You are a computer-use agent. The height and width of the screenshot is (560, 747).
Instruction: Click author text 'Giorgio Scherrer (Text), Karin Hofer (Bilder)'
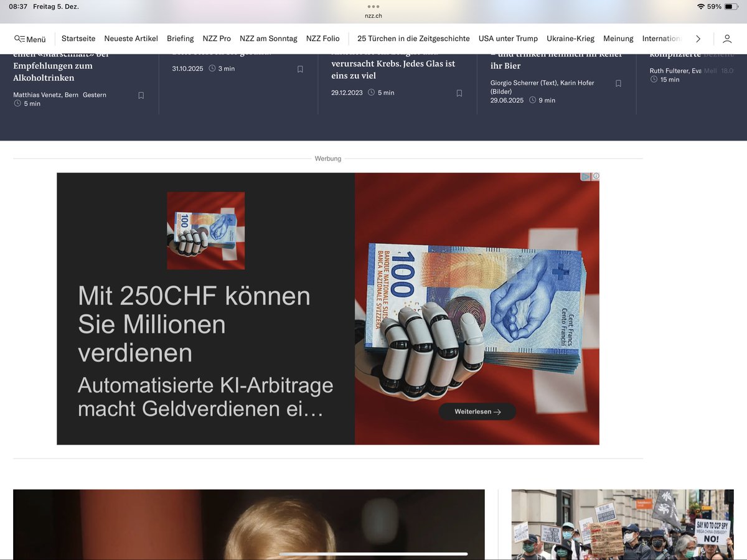542,87
